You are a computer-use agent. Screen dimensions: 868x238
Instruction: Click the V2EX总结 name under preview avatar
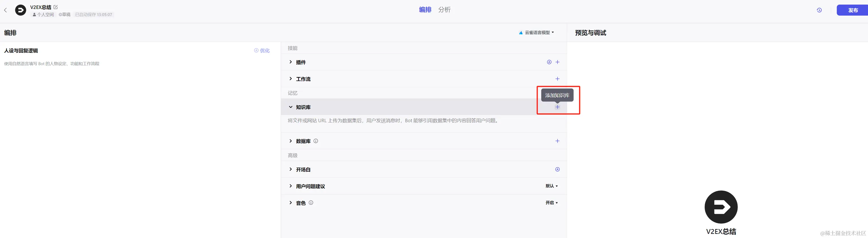tap(721, 232)
